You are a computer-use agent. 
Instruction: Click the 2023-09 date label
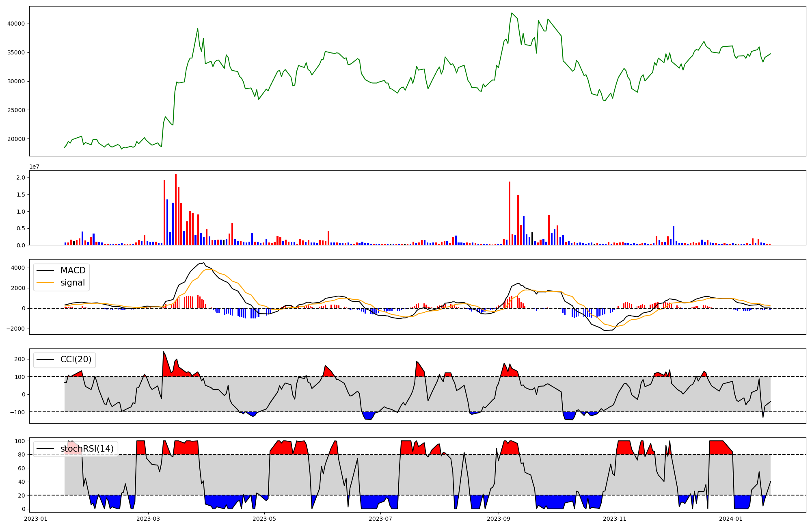pyautogui.click(x=499, y=519)
